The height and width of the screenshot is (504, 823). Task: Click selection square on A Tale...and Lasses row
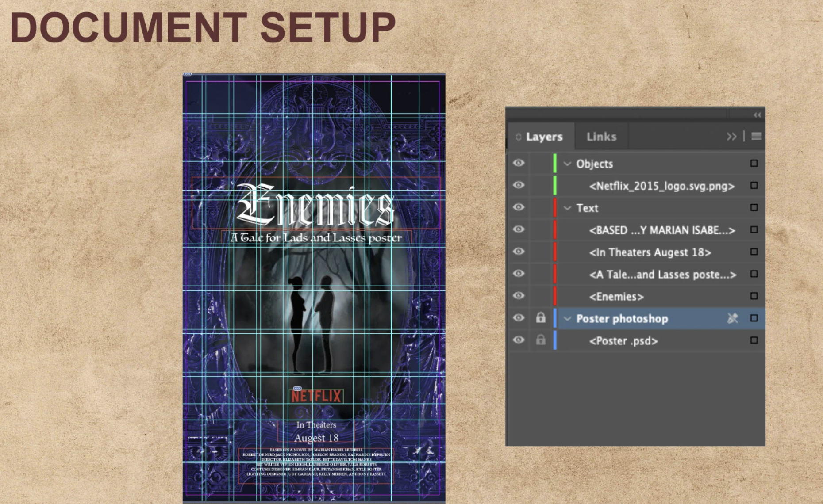754,274
